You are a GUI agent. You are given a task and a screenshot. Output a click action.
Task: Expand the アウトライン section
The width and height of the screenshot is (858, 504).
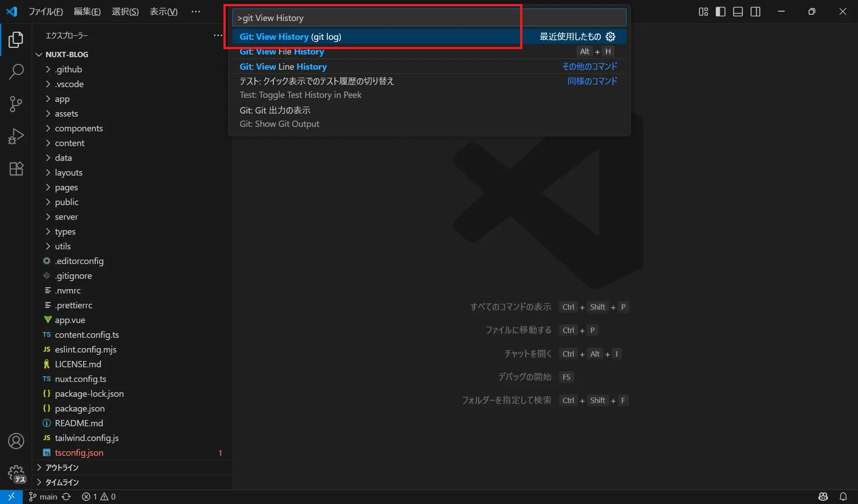click(132, 467)
